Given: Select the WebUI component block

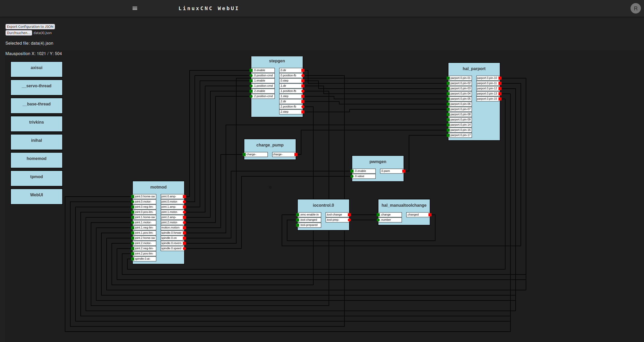Looking at the screenshot, I should (x=37, y=196).
